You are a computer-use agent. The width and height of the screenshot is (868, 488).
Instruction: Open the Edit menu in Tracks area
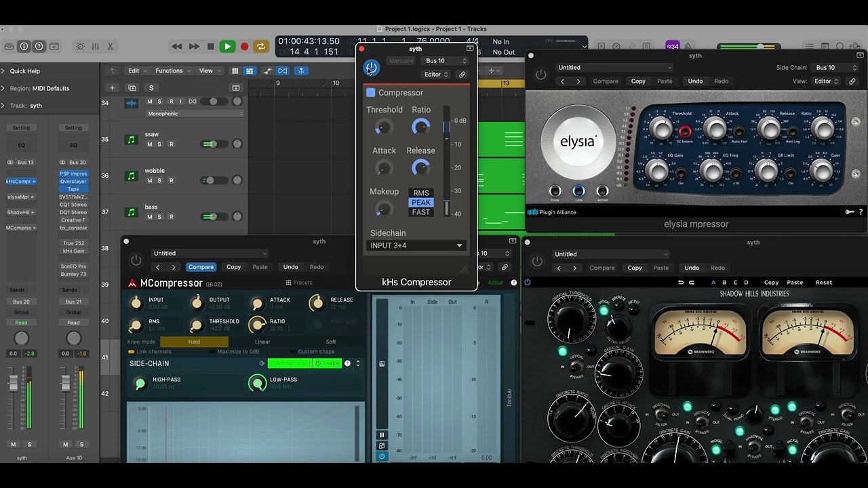point(137,70)
